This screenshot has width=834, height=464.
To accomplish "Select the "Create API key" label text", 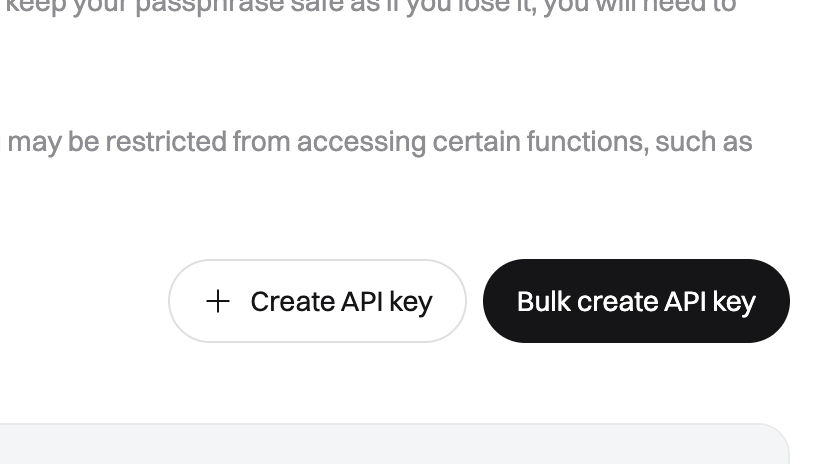I will [x=341, y=302].
